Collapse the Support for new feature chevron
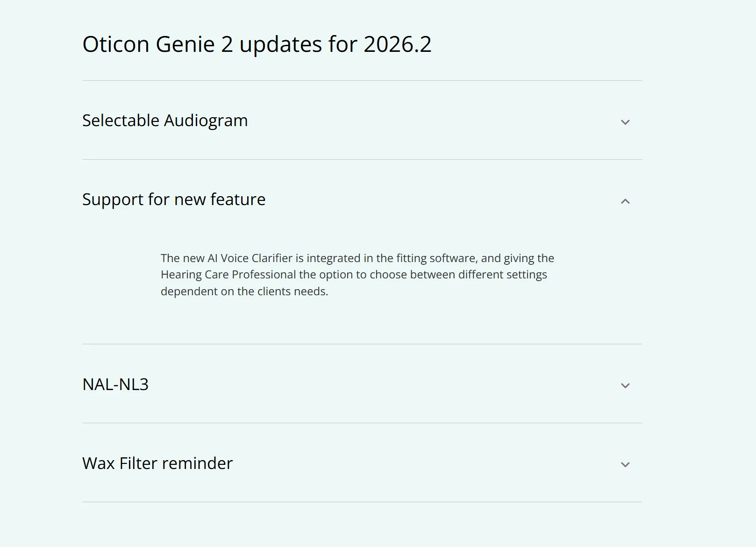 (625, 201)
